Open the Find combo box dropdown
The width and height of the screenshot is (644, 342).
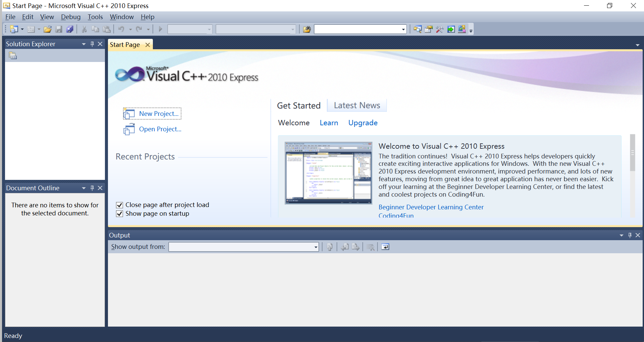click(403, 29)
